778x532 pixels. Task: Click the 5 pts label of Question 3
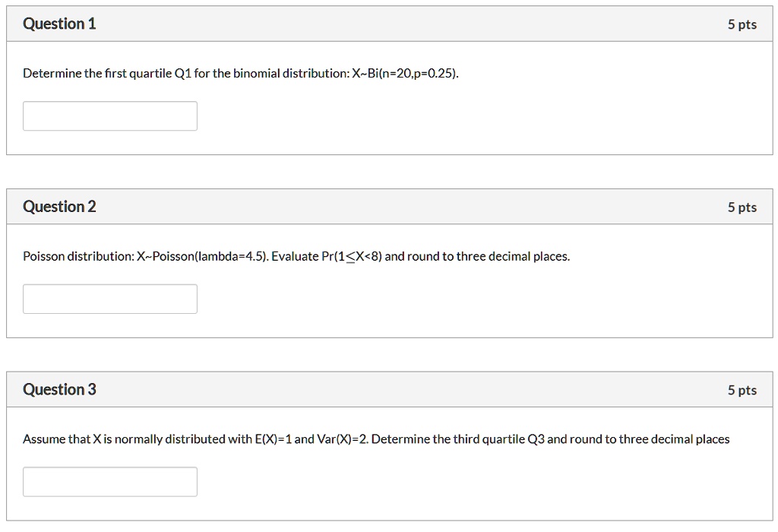tap(742, 390)
